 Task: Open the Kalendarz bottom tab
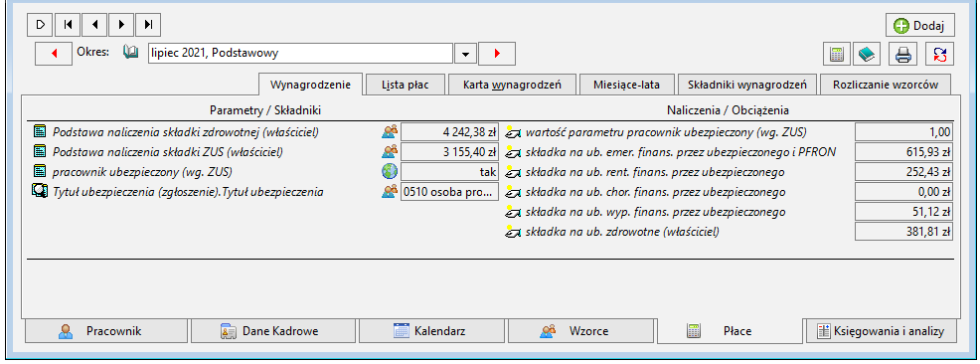[432, 331]
